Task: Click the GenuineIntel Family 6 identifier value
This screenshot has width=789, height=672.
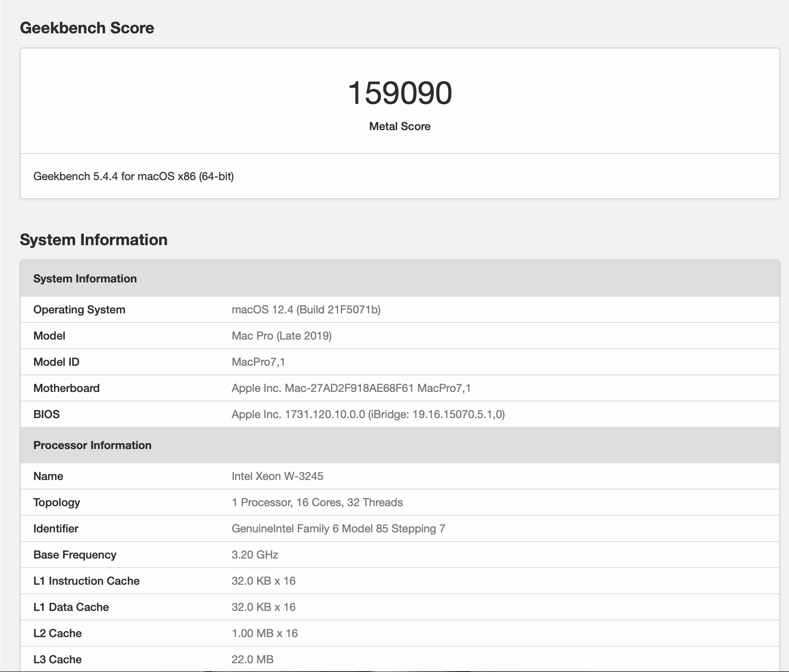Action: [338, 528]
